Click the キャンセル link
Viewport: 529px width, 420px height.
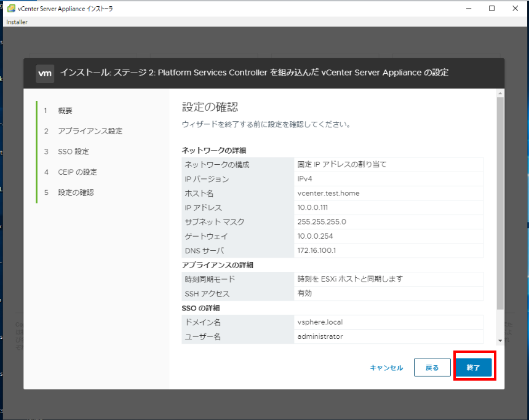click(386, 368)
